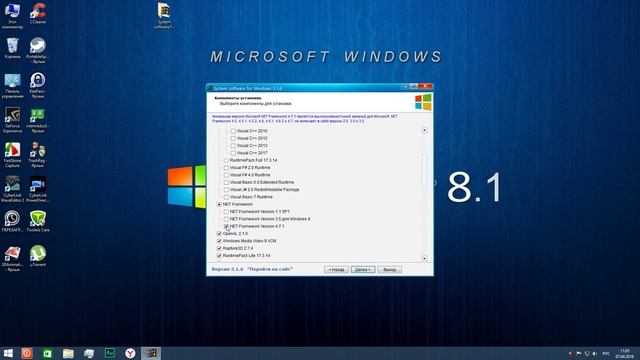The width and height of the screenshot is (640, 360).
Task: Launch FastStone Capture from the desktop
Action: coord(12,155)
